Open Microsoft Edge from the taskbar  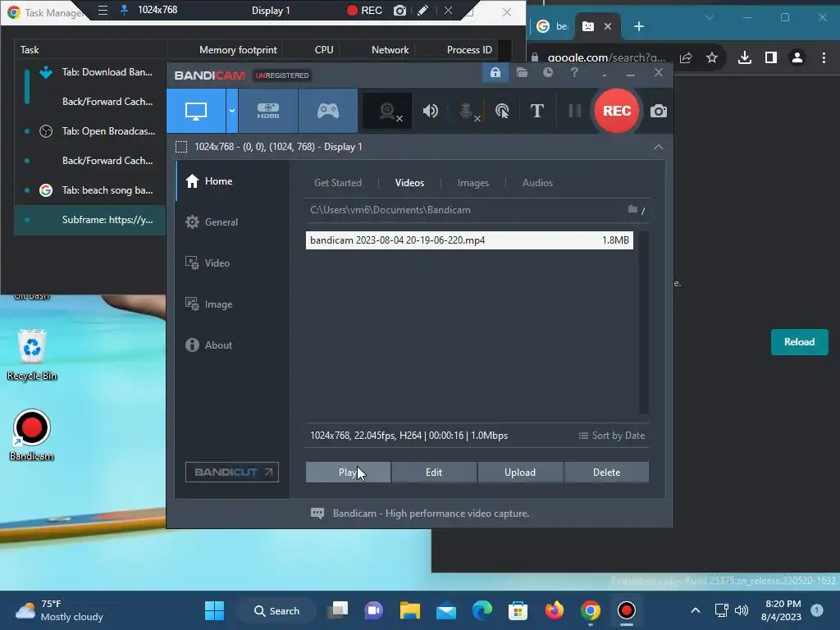tap(482, 610)
